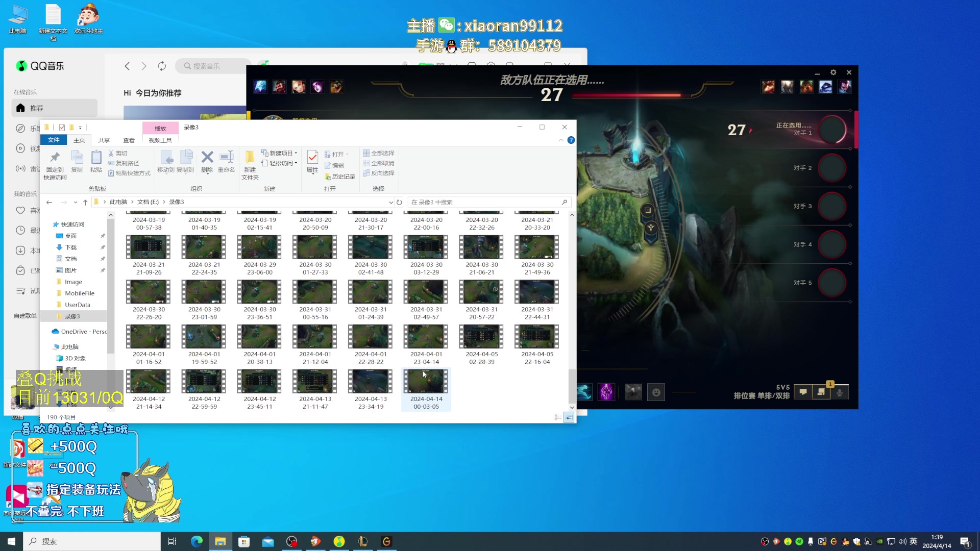Click 文档 (E:) in the address bar path

[148, 202]
